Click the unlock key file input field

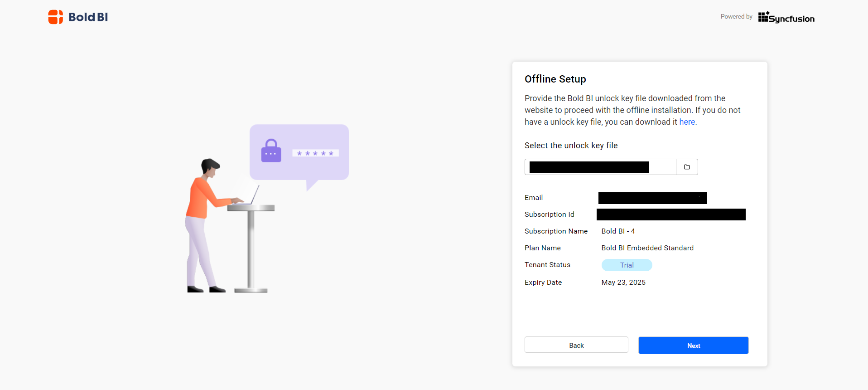pyautogui.click(x=600, y=167)
